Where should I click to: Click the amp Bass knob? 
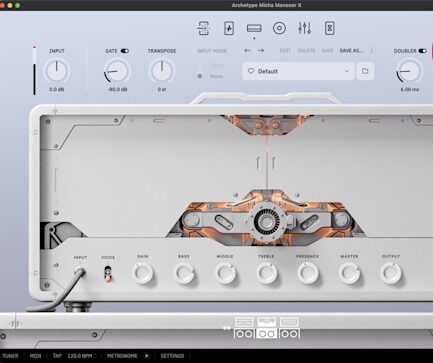tap(184, 273)
